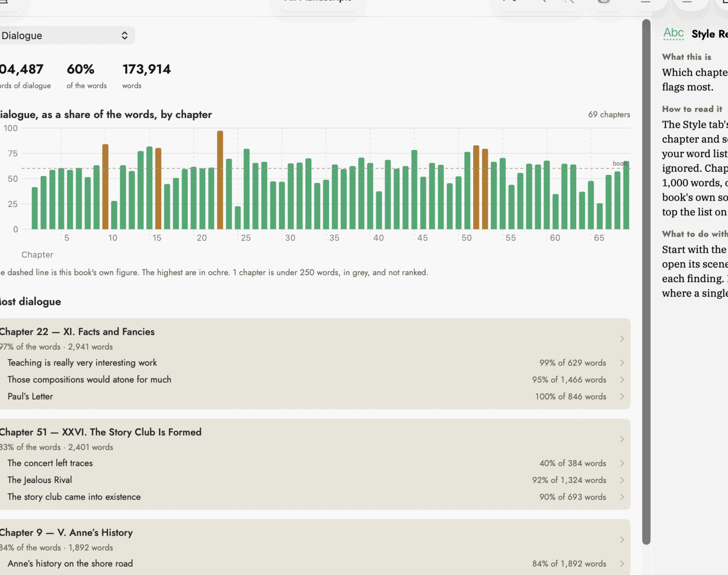Click the tallest ochre bar for chapter 22

pos(220,180)
